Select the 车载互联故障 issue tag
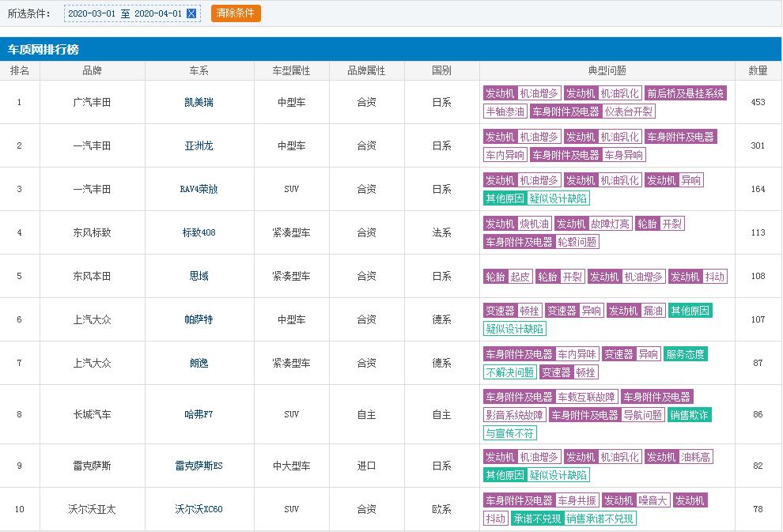The image size is (783, 532). (587, 397)
